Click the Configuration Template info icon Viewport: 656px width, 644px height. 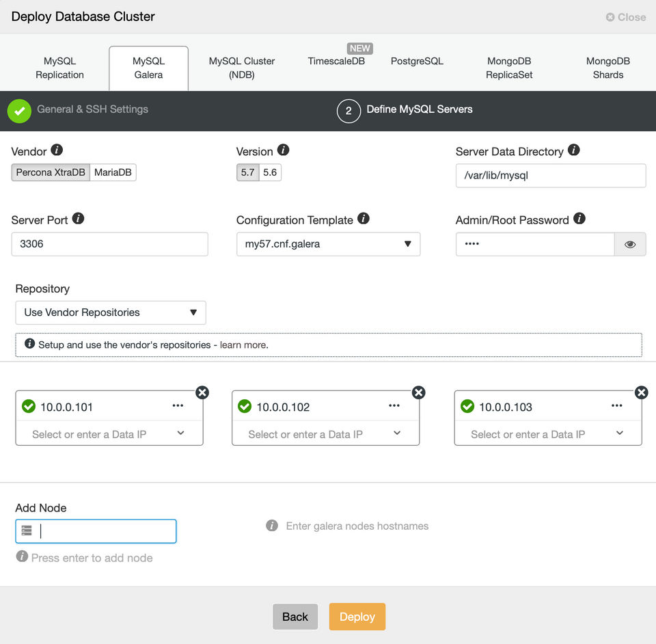pos(364,219)
